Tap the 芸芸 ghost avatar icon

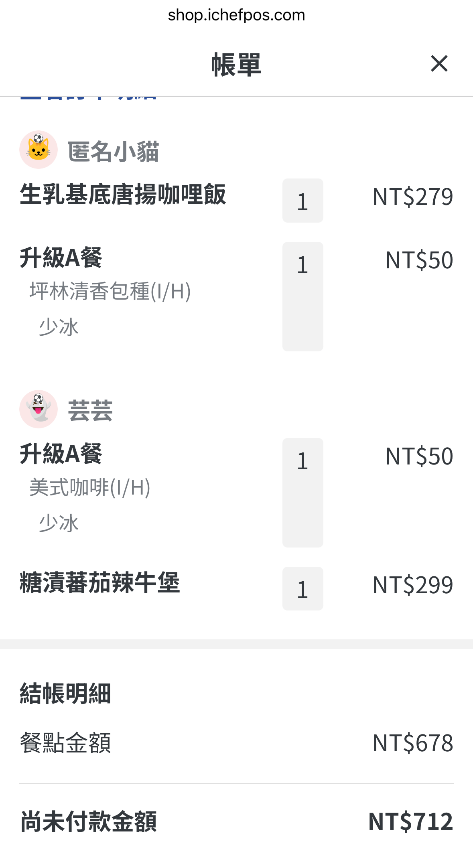pos(39,409)
